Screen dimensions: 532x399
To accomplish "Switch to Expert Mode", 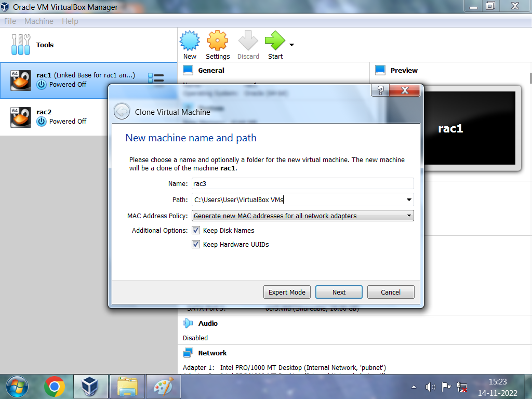I will click(287, 292).
